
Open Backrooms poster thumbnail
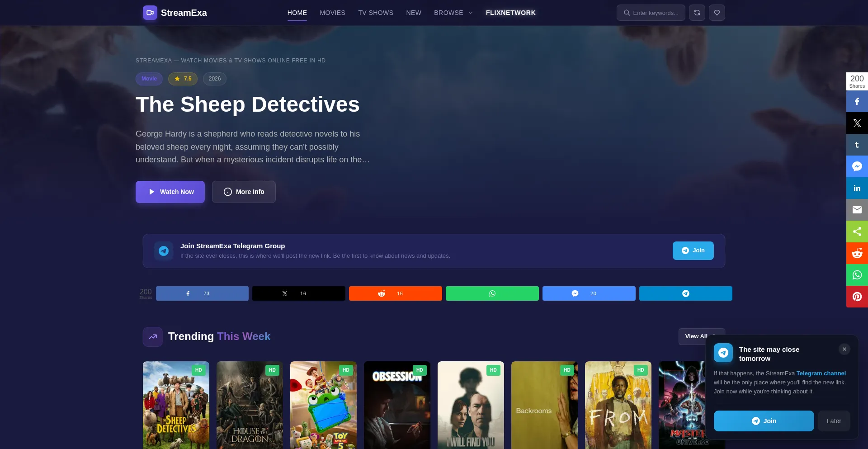click(x=544, y=405)
